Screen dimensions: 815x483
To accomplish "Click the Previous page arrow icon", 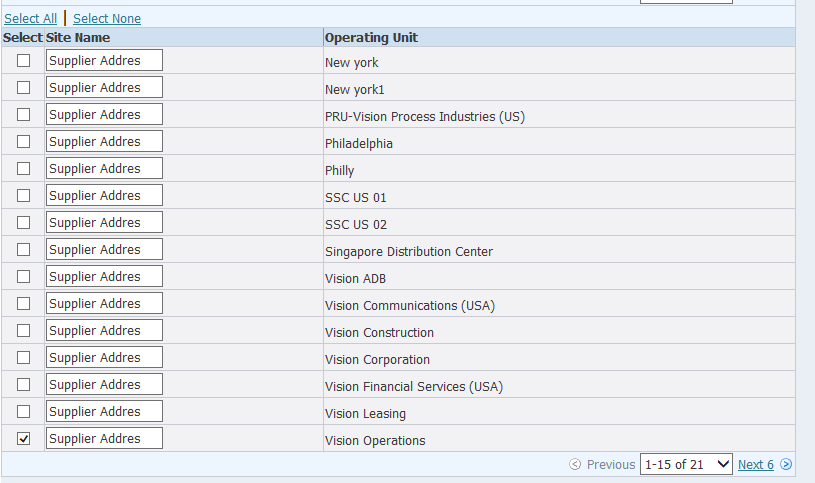I will pos(575,465).
